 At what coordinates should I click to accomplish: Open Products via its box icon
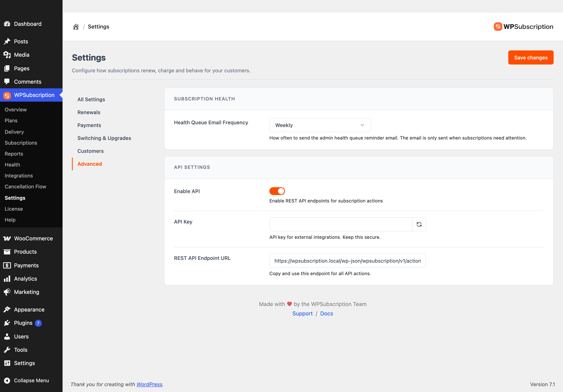pos(7,252)
